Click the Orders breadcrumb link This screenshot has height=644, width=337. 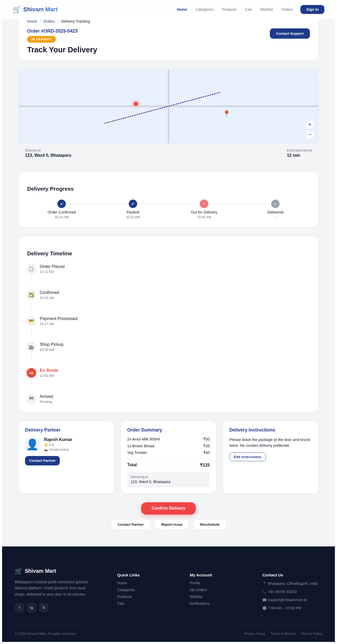(x=49, y=21)
